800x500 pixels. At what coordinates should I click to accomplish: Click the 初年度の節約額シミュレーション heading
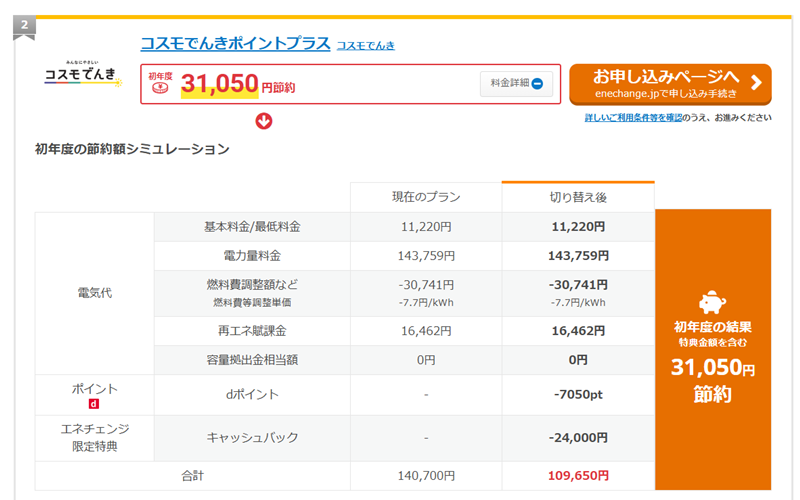point(132,150)
